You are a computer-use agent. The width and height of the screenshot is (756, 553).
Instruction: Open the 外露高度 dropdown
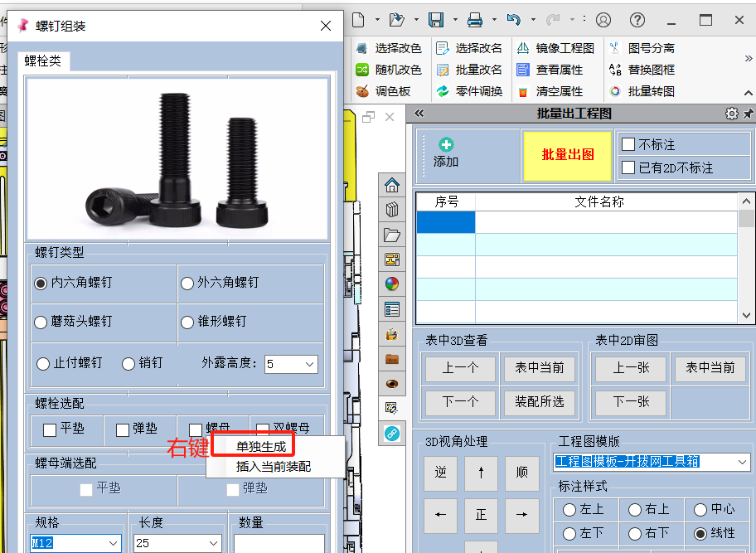pyautogui.click(x=291, y=365)
